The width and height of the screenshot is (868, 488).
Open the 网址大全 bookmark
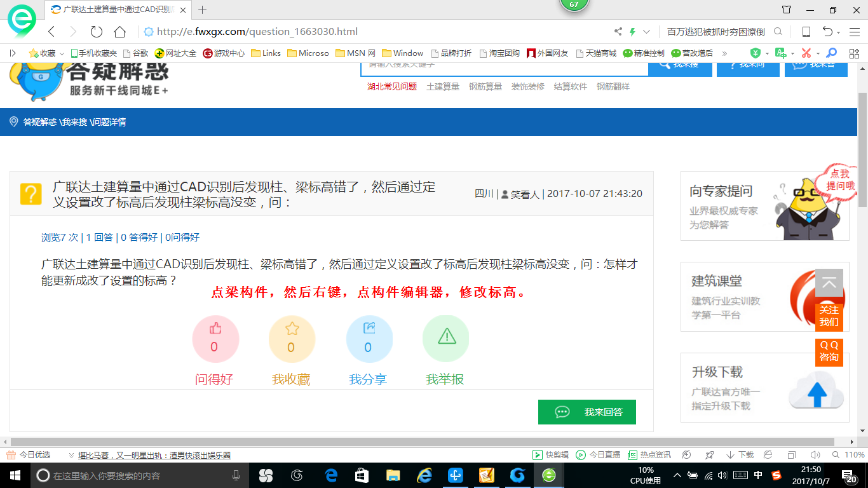click(x=176, y=53)
